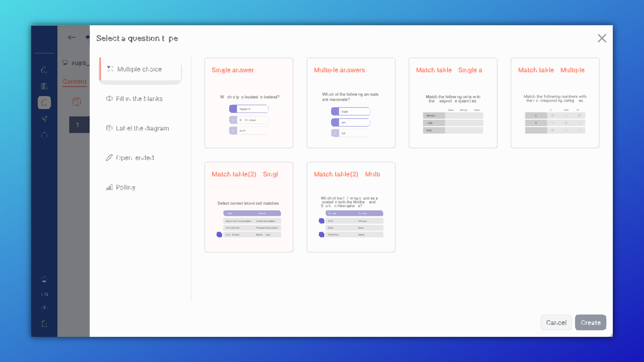Click the highlighted C sidebar icon

click(x=44, y=103)
